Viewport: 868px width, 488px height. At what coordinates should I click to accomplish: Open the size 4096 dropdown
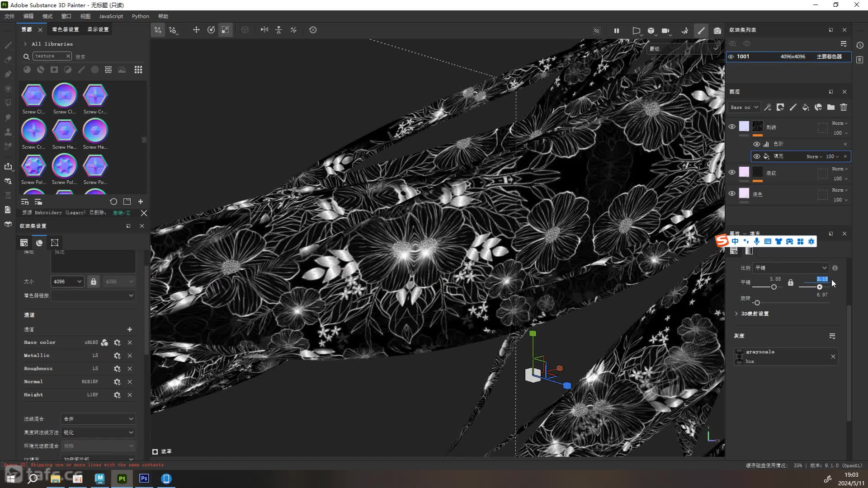(67, 282)
